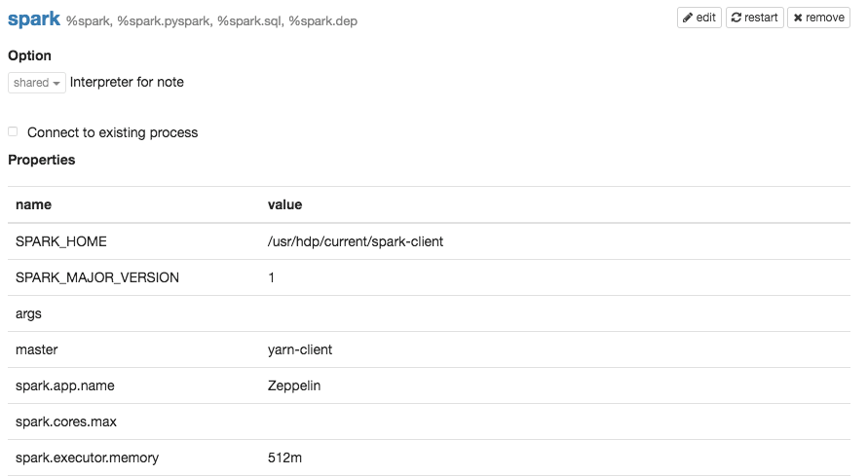Click the spark interpreter title
The width and height of the screenshot is (868, 476).
34,18
